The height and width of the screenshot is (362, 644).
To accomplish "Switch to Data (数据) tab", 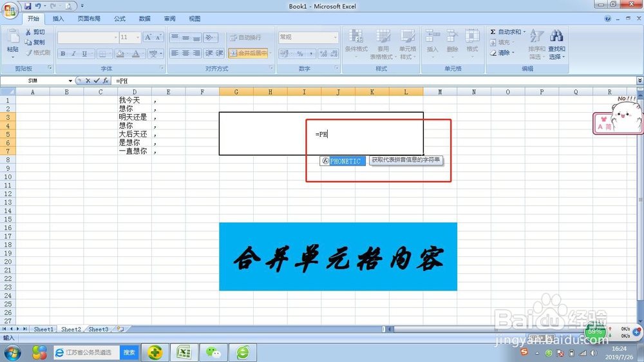I will pos(144,19).
